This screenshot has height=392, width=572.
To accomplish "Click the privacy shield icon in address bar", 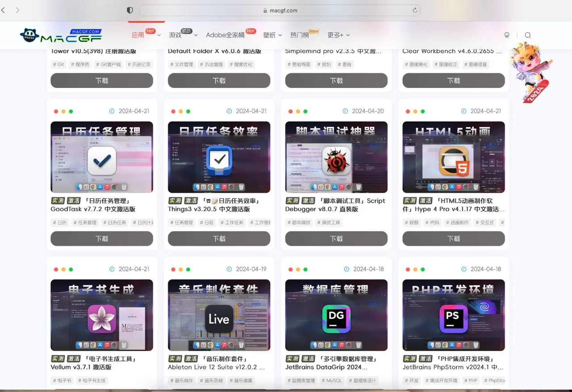I will pos(129,10).
